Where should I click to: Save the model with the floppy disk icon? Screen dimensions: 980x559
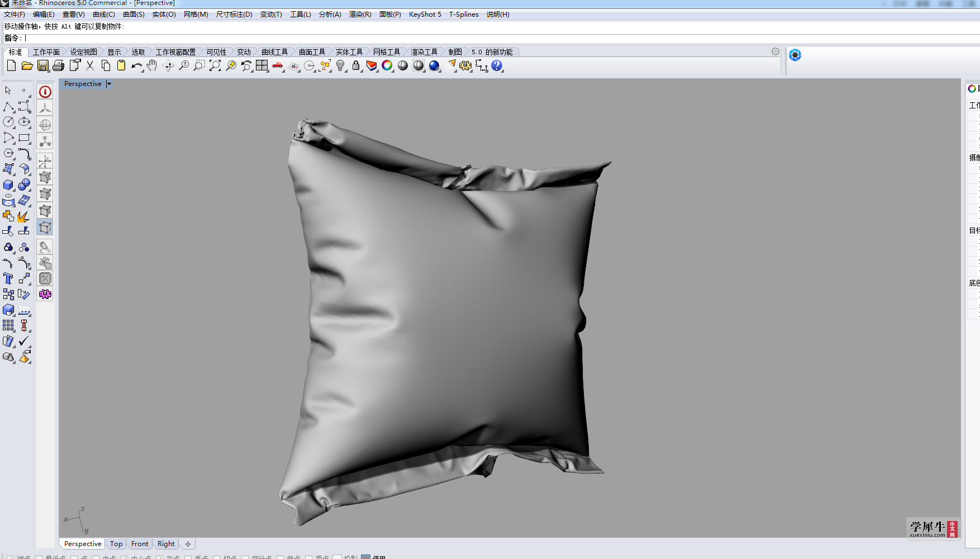(43, 65)
